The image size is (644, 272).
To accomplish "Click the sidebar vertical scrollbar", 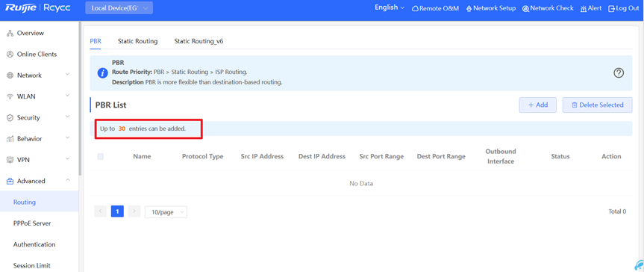I will [x=80, y=99].
